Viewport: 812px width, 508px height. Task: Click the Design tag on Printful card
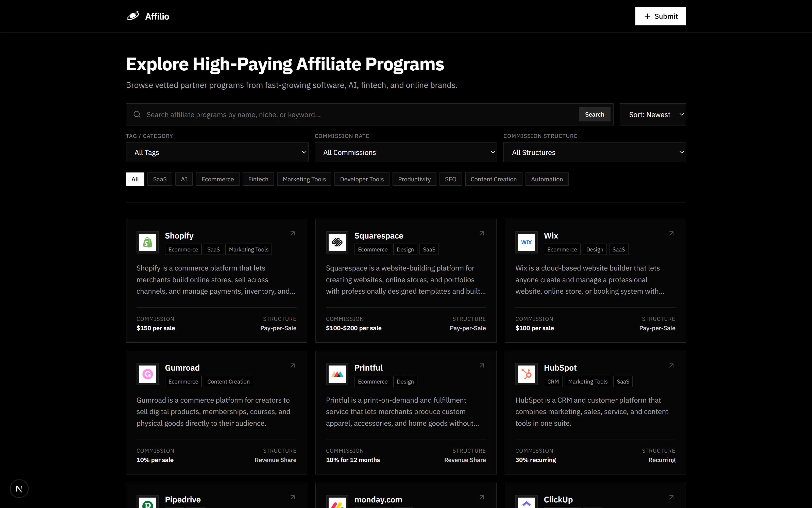click(x=405, y=382)
